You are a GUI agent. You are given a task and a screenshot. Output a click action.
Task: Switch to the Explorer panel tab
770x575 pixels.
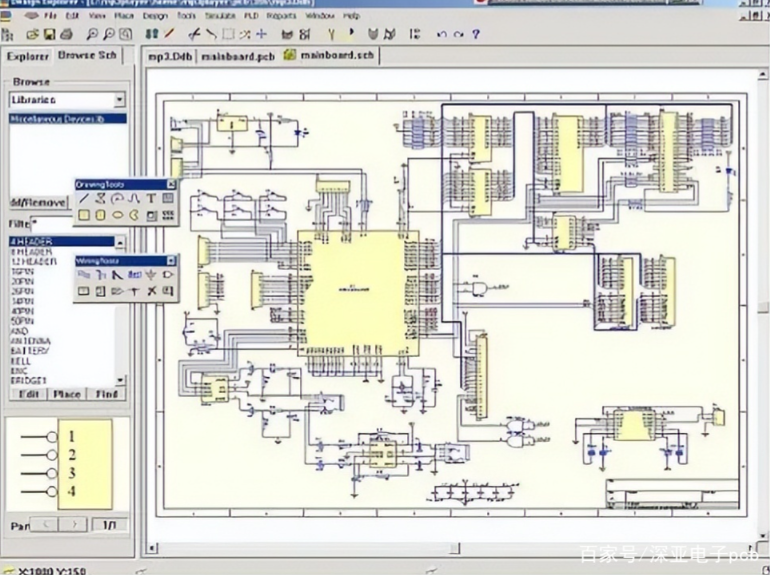pos(28,56)
